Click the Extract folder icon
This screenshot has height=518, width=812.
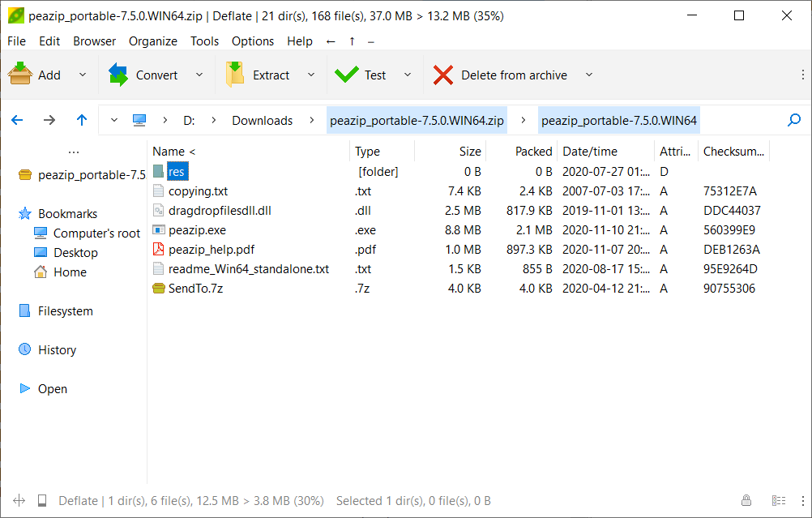coord(234,75)
